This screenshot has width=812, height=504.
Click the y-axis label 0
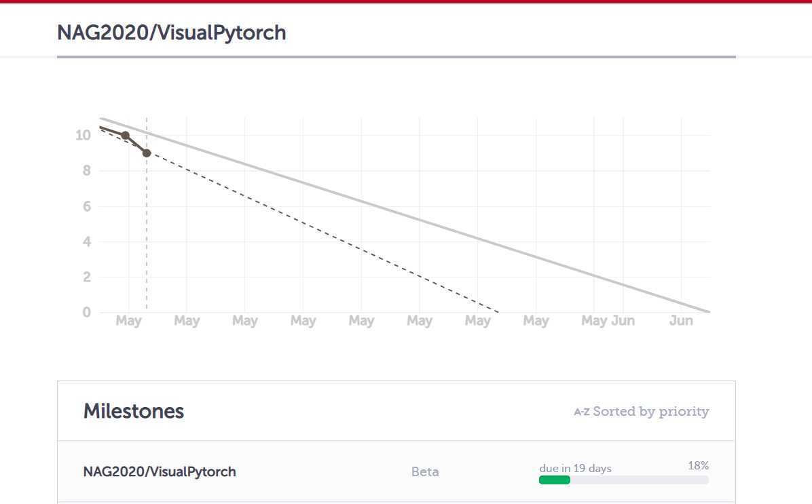click(86, 312)
